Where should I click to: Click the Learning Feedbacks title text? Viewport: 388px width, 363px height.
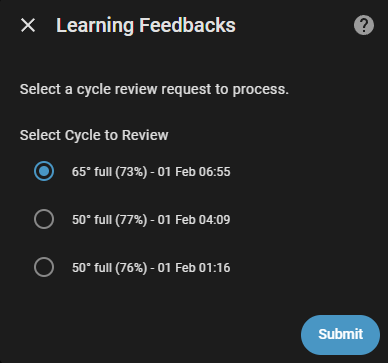146,25
